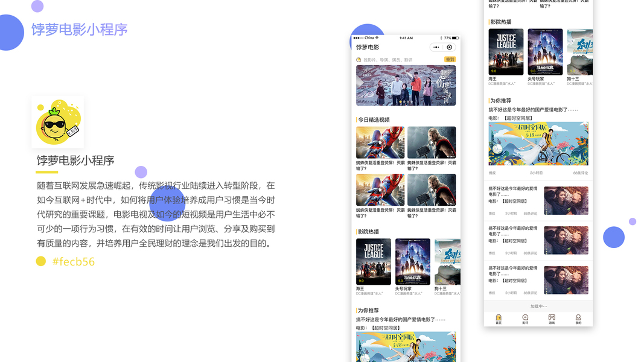Open first small portrait thumbnail in right phone list
The width and height of the screenshot is (644, 362).
pyautogui.click(x=566, y=201)
